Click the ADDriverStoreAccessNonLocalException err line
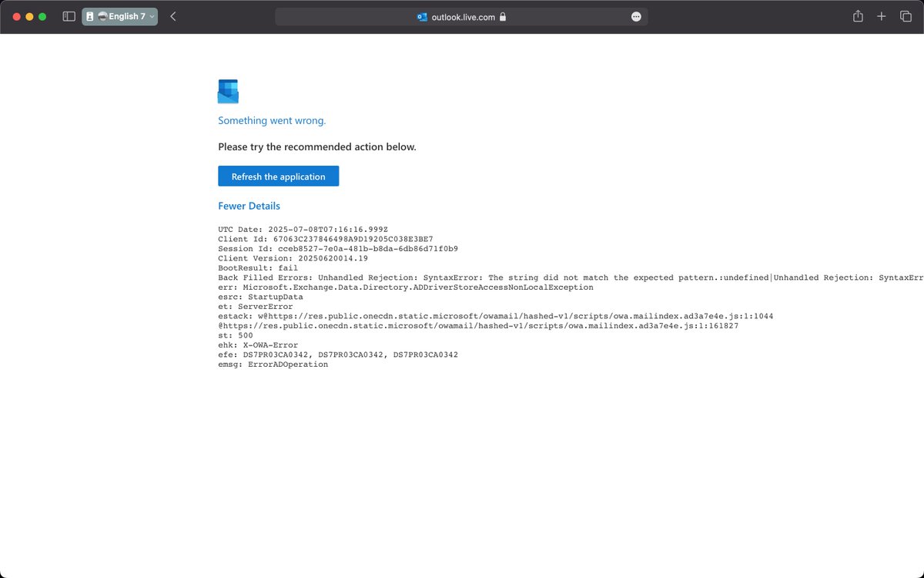 (x=406, y=287)
